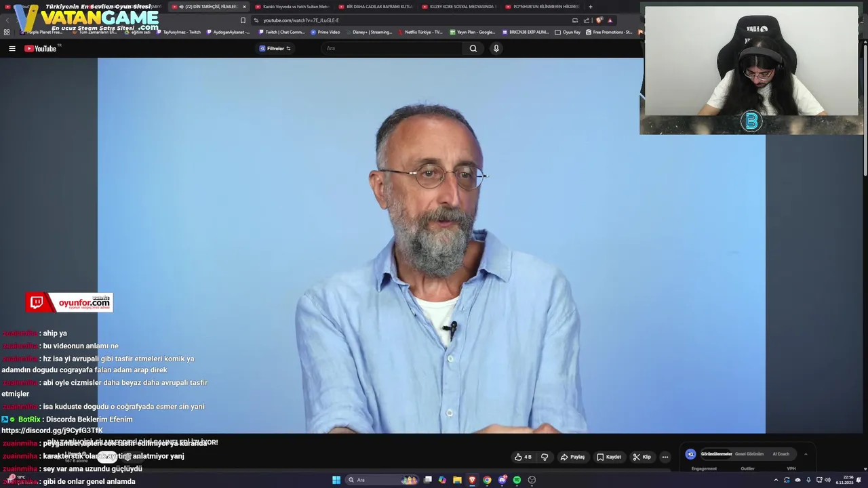868x488 pixels.
Task: Select the AI Coach panel tab
Action: coord(781,454)
